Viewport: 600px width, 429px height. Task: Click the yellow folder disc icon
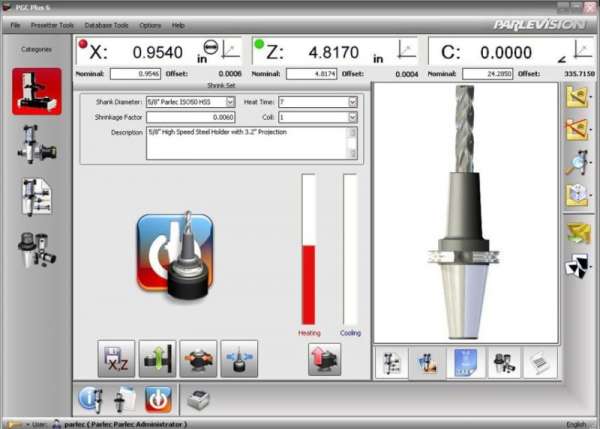[x=577, y=195]
